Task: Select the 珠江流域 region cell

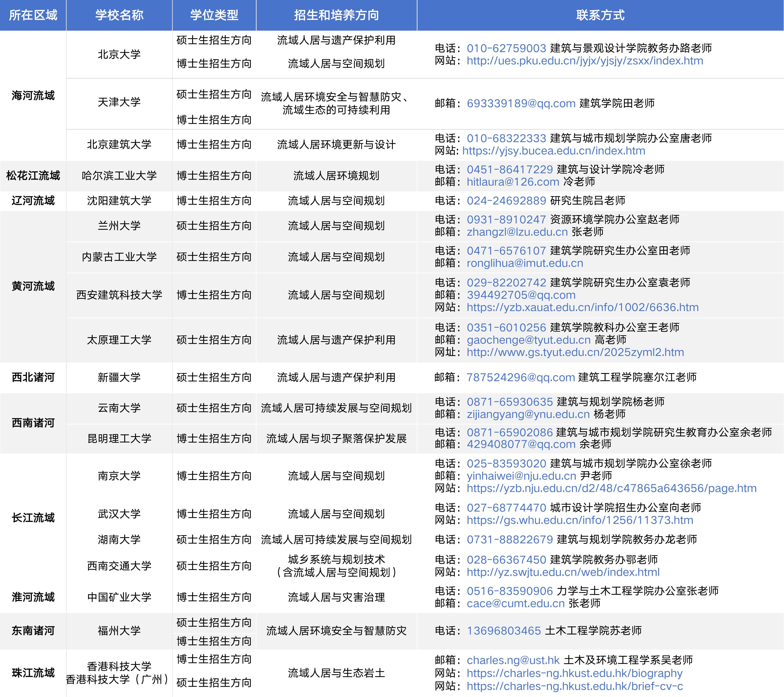Action: coord(33,673)
